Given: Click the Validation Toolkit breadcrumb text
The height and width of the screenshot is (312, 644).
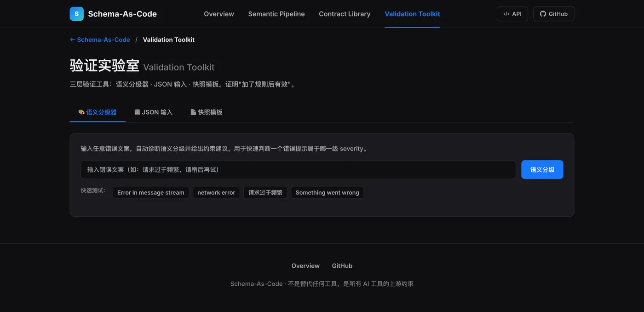Looking at the screenshot, I should [169, 40].
